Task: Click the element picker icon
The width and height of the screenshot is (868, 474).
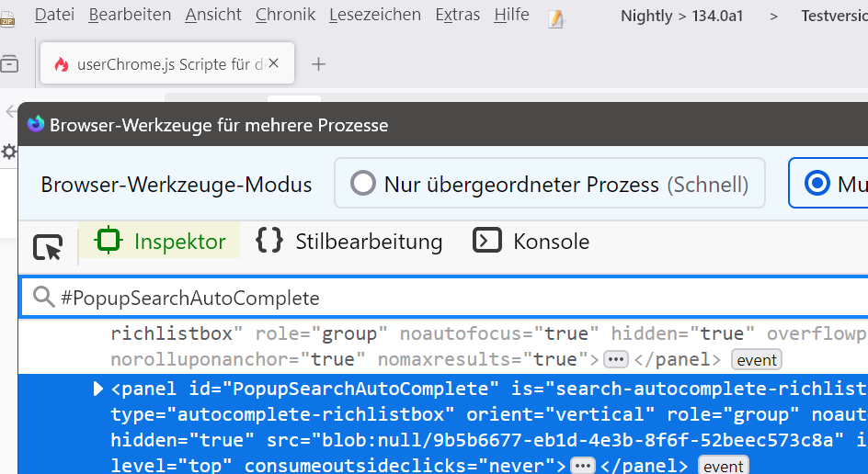Action: [48, 246]
